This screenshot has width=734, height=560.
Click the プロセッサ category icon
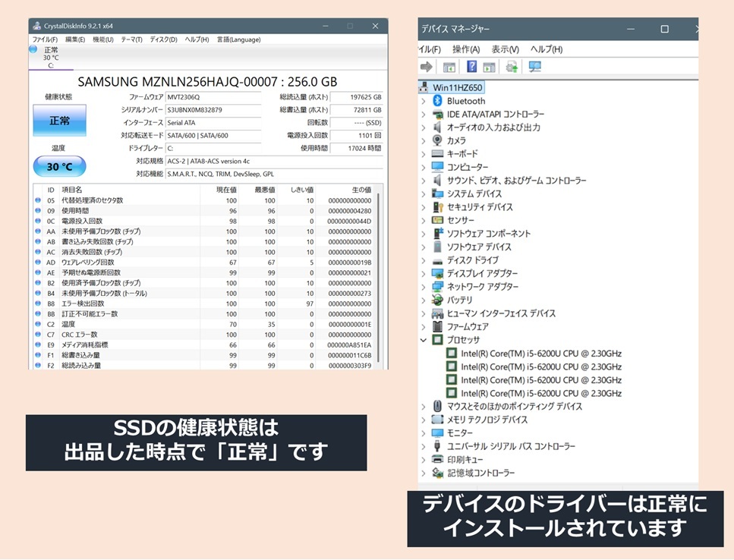pos(437,340)
